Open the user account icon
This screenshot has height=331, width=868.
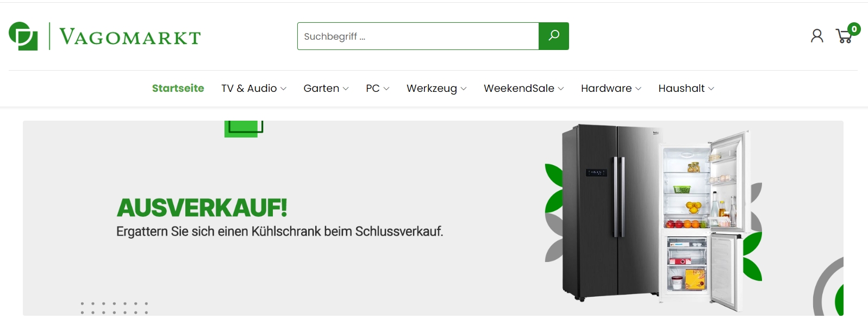tap(817, 36)
